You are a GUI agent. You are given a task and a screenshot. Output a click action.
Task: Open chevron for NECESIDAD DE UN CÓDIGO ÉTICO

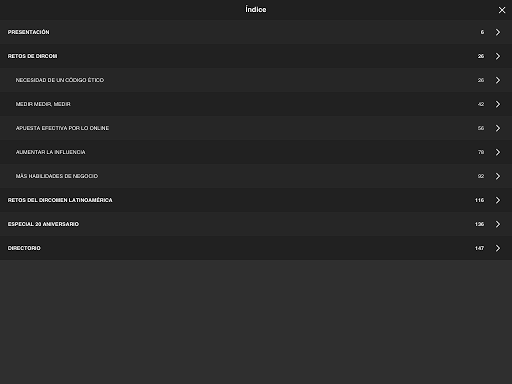coord(498,80)
